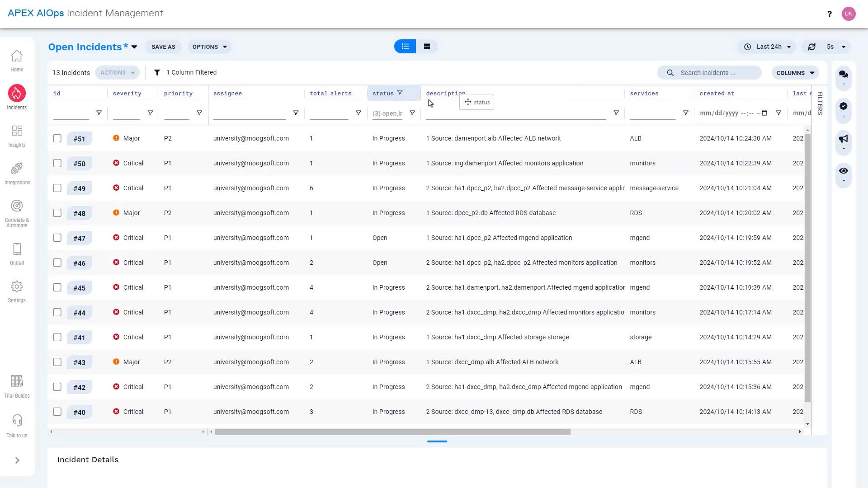Select checkbox for incident #47
The image size is (868, 488).
click(57, 238)
